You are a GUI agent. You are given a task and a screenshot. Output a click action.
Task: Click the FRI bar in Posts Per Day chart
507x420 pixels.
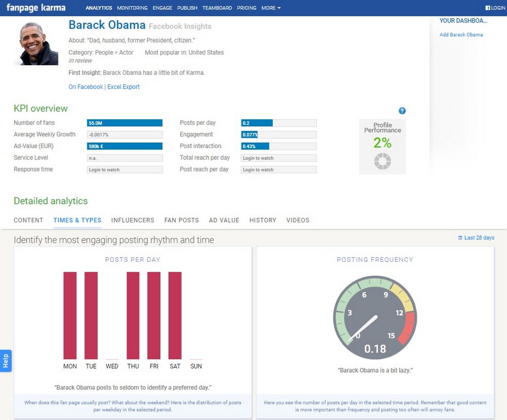154,316
